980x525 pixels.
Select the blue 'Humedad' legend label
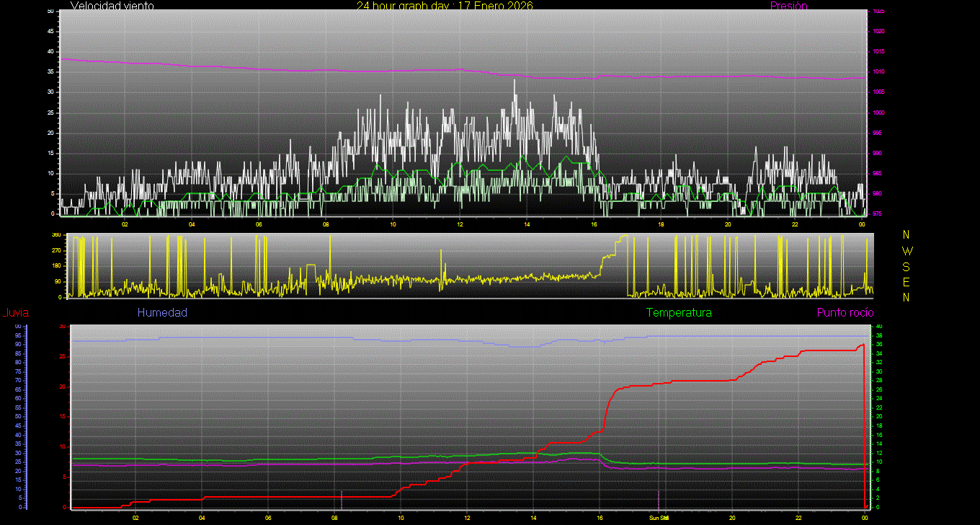pyautogui.click(x=162, y=313)
